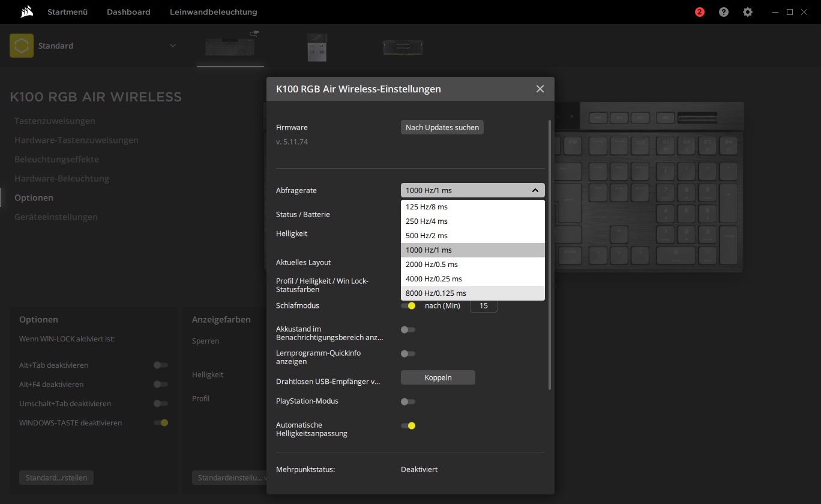
Task: Choose 8000 Hz/0.125 ms polling rate
Action: coord(473,293)
